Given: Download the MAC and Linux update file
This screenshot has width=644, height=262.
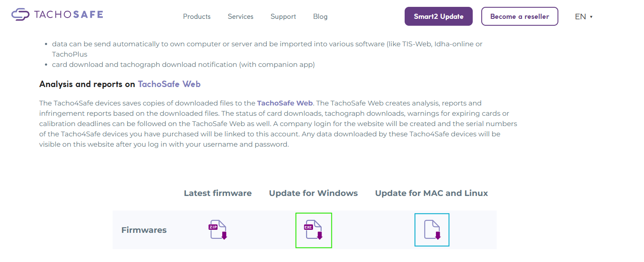Looking at the screenshot, I should click(x=432, y=230).
